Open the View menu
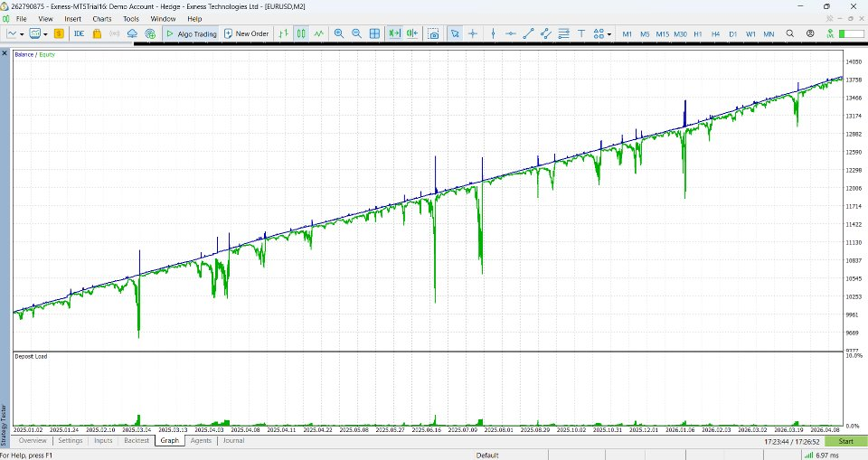 pyautogui.click(x=45, y=18)
